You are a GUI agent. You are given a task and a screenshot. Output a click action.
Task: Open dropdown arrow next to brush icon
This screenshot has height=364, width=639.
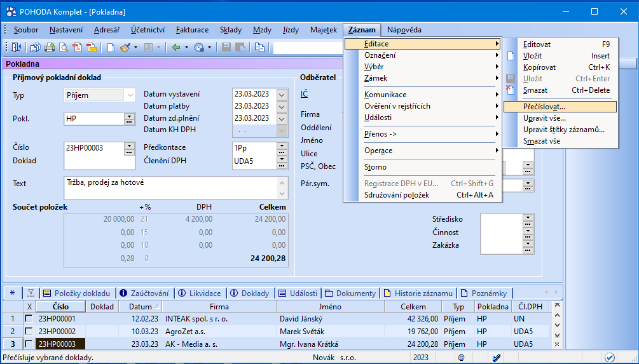[x=135, y=48]
